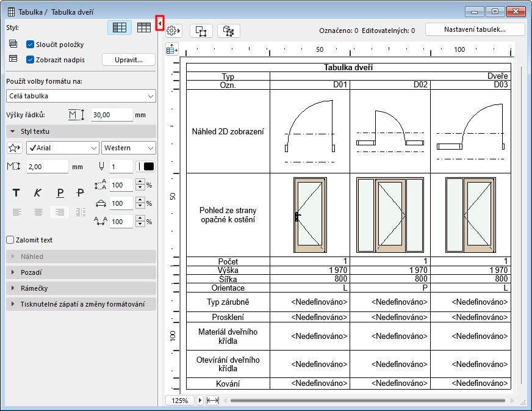The image size is (532, 411).
Task: Click the Upravit... button
Action: [128, 60]
